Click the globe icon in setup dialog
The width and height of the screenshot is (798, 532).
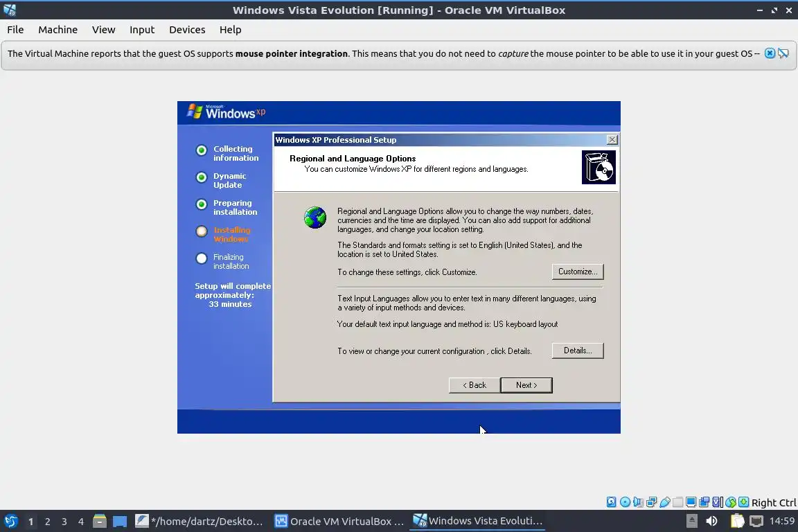(315, 218)
